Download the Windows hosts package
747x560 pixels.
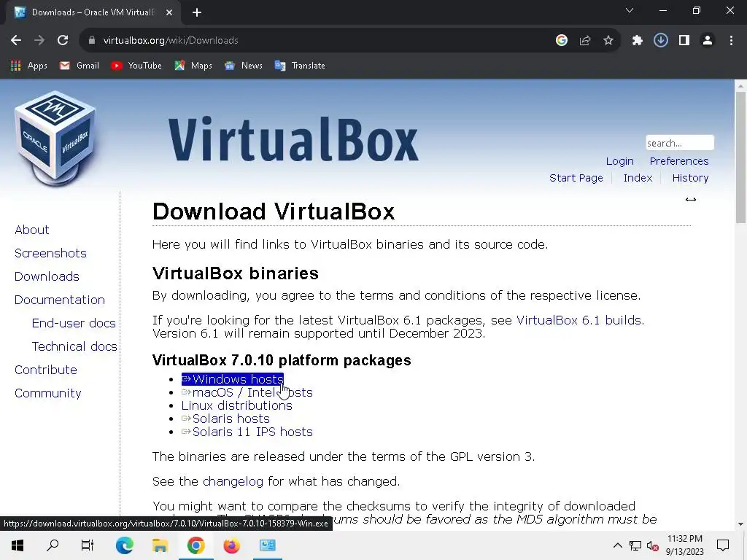point(233,379)
